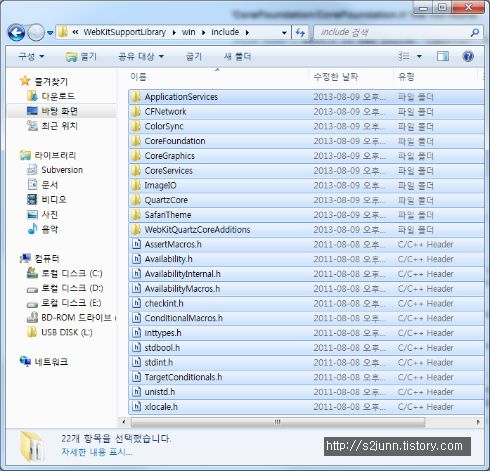Image resolution: width=490 pixels, height=471 pixels.
Task: Click the Availability.h file icon
Action: coord(136,259)
